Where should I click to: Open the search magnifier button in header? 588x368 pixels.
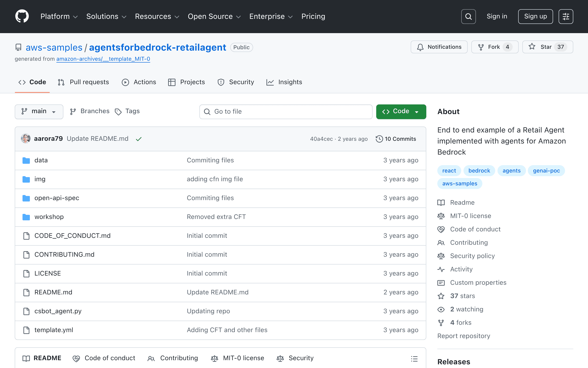tap(468, 16)
